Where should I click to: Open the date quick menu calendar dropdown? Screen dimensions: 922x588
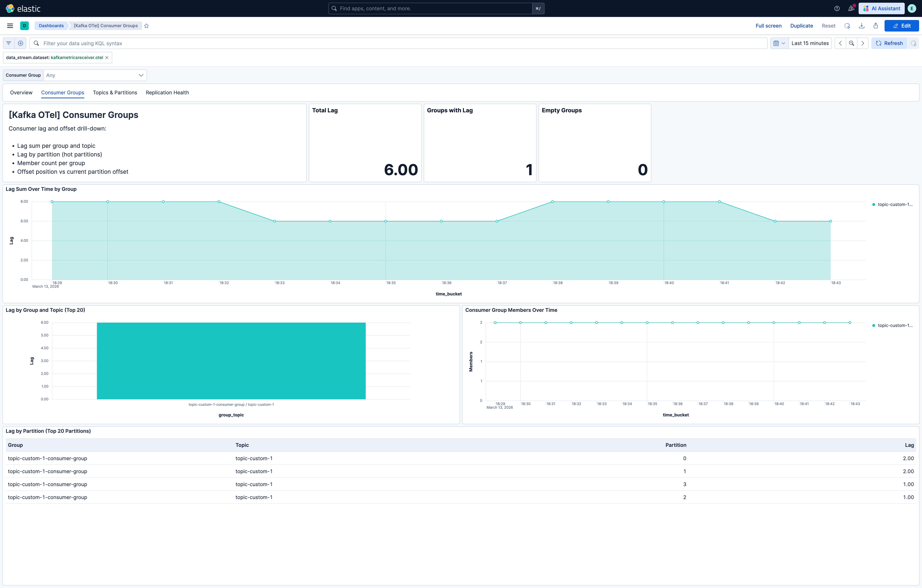(x=779, y=43)
